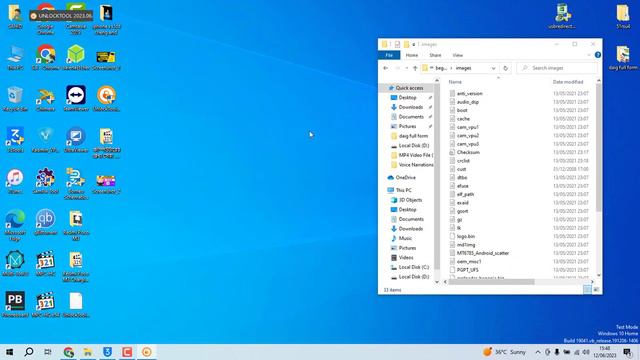Open the File tab in Explorer
640x360 pixels.
click(x=389, y=55)
